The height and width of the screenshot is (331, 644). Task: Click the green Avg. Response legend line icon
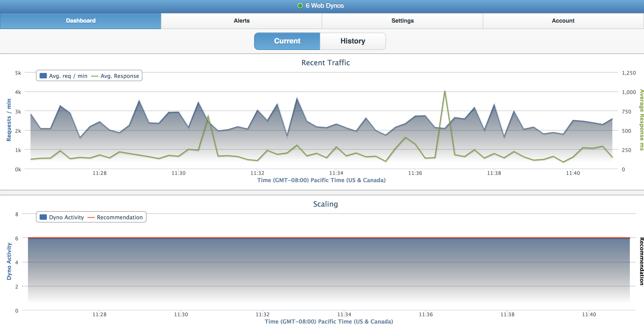94,76
